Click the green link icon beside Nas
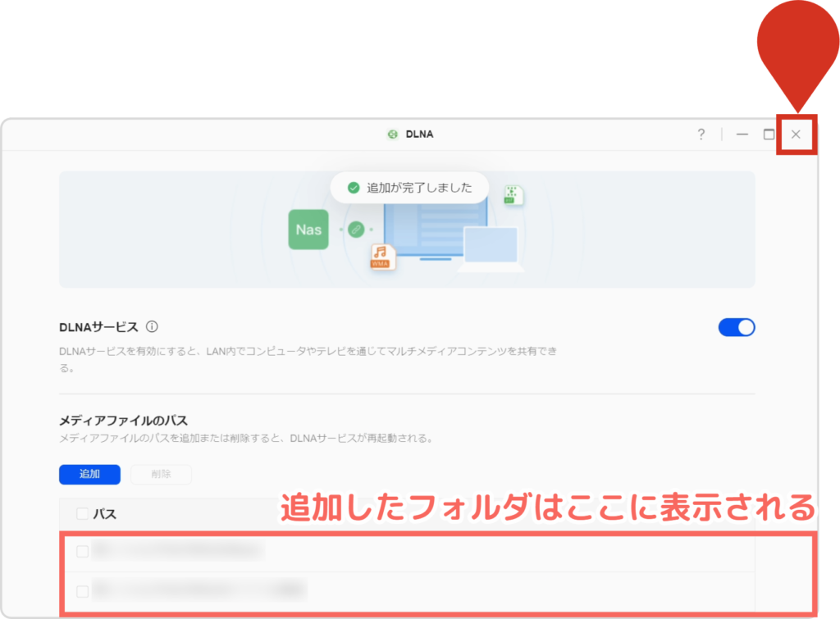This screenshot has width=840, height=619. click(356, 230)
